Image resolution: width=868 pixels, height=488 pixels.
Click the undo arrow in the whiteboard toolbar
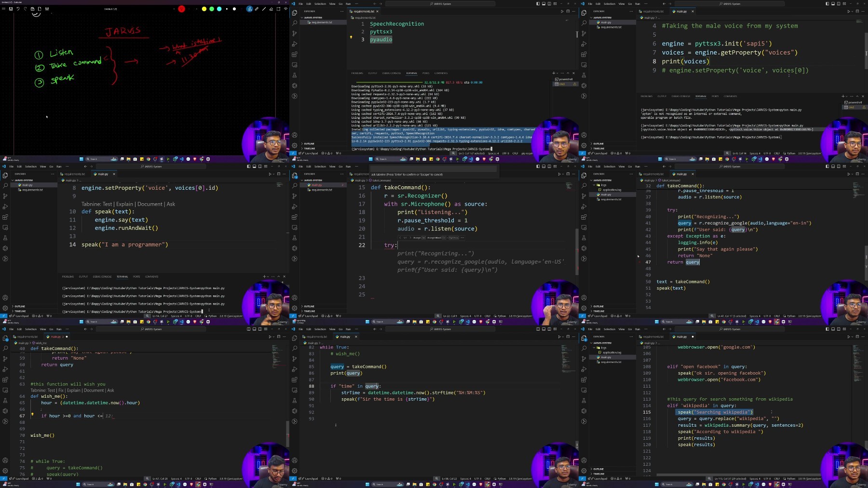(x=18, y=9)
